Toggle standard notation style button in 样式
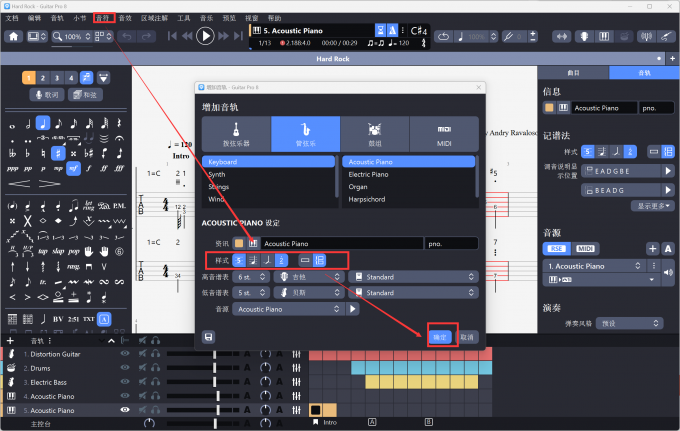 click(x=239, y=260)
